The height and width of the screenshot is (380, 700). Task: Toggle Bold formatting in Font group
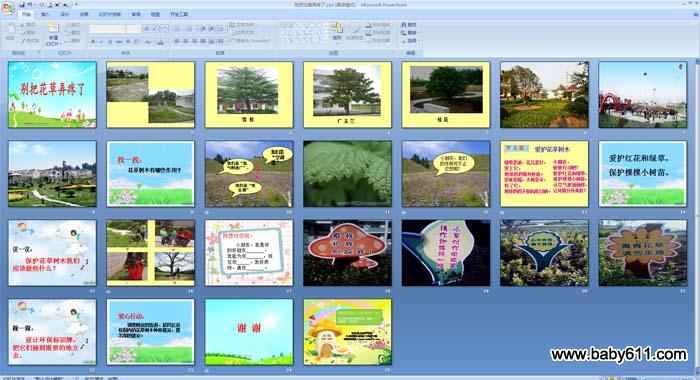(93, 42)
